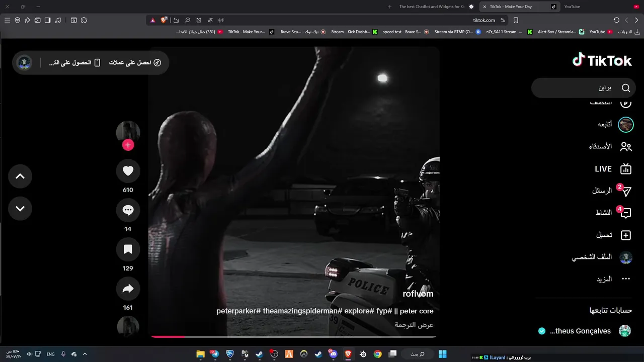Click the احصل على عملات get coins button
644x362 pixels.
click(x=135, y=63)
